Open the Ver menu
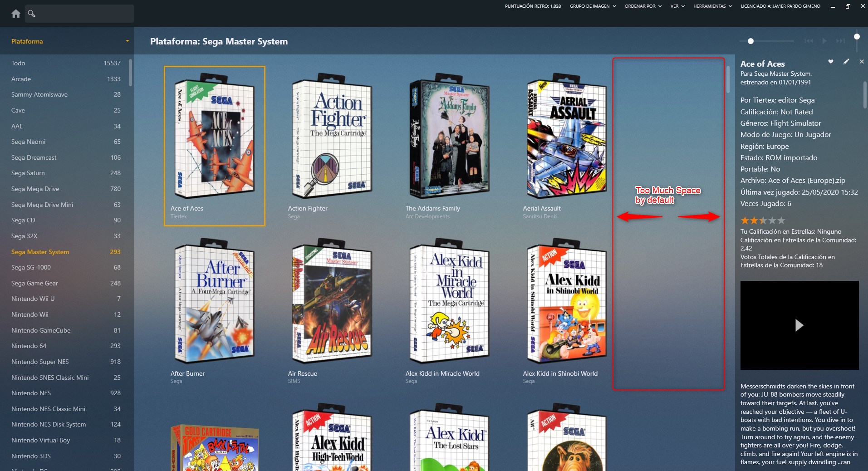Image resolution: width=868 pixels, height=471 pixels. (677, 6)
